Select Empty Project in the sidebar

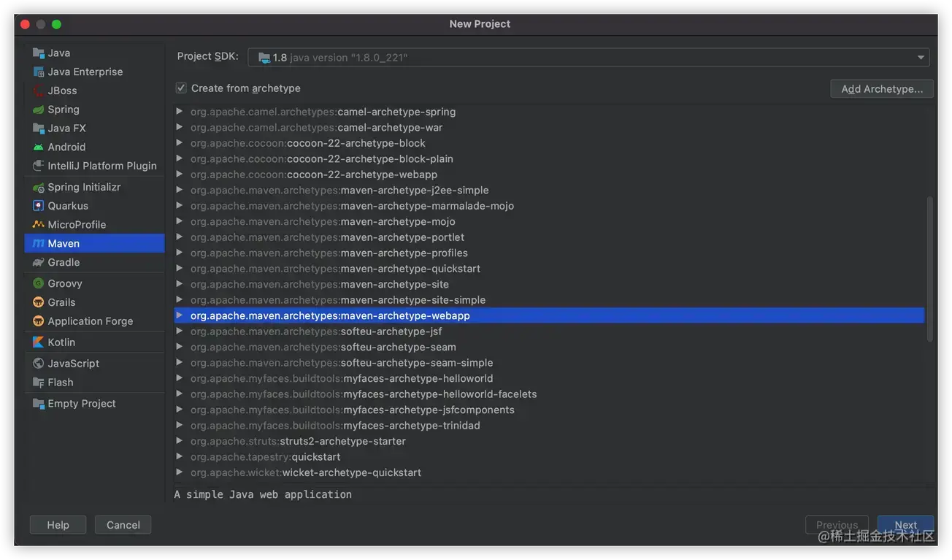click(x=94, y=404)
